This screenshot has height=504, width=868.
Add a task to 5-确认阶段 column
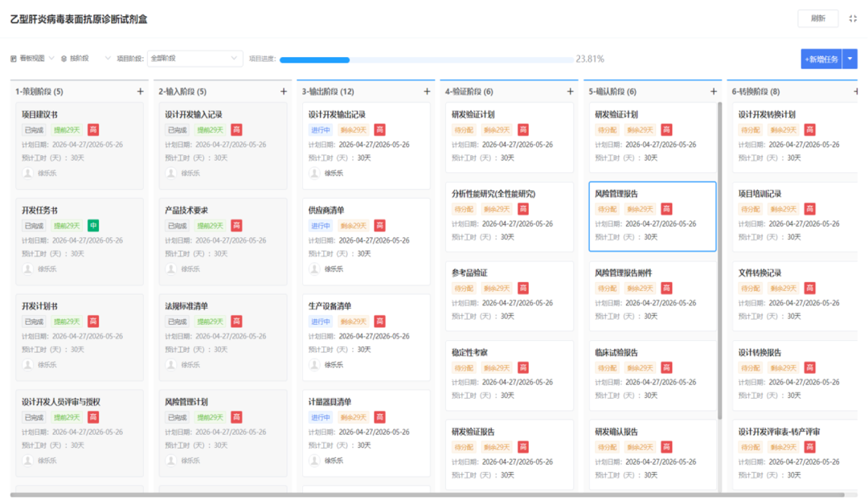(x=714, y=92)
